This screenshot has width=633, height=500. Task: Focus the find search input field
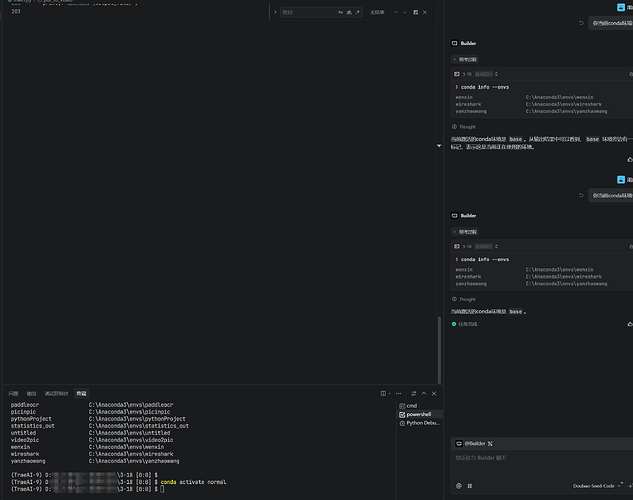(309, 13)
